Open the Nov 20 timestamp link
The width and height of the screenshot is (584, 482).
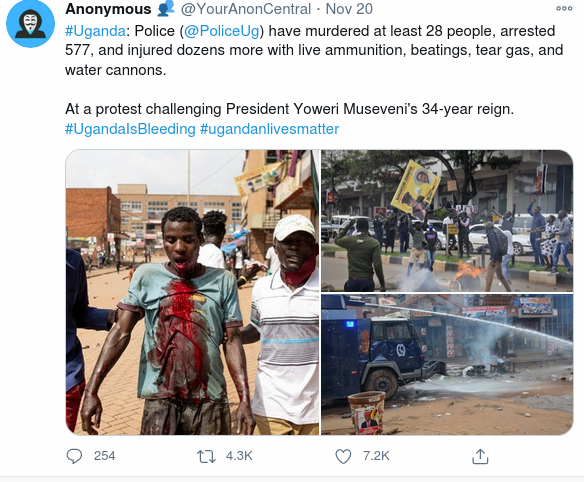click(x=349, y=9)
